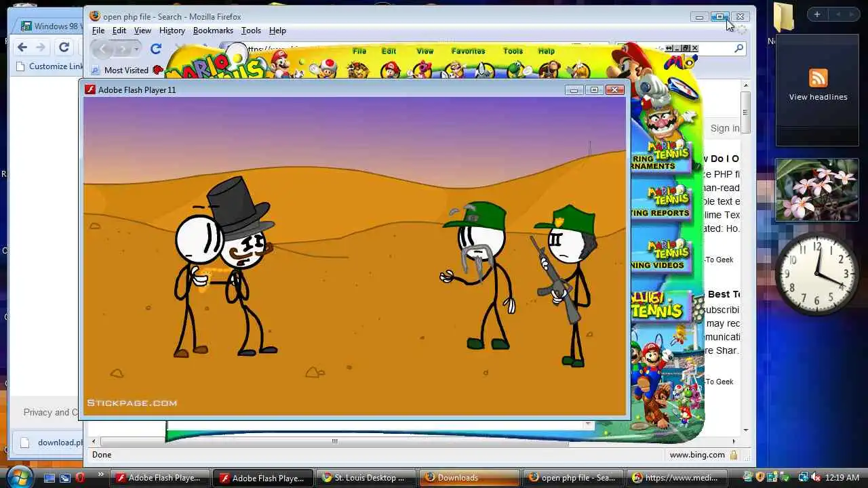Open the Firefox File menu
This screenshot has width=868, height=488.
[x=98, y=30]
